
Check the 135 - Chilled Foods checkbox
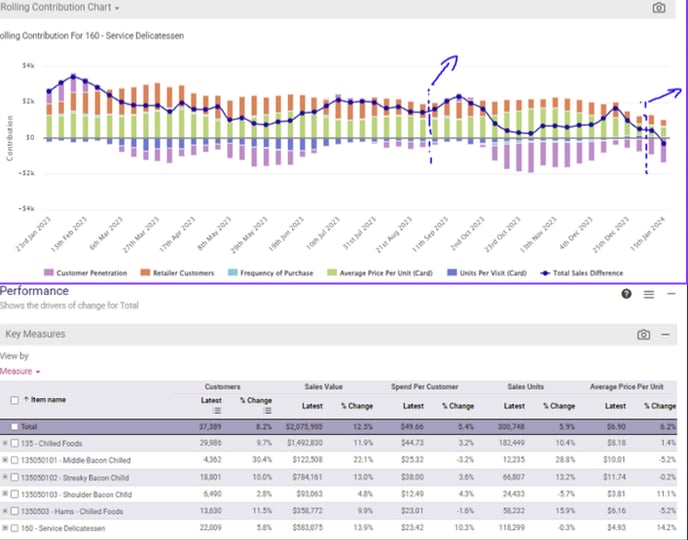coord(15,442)
